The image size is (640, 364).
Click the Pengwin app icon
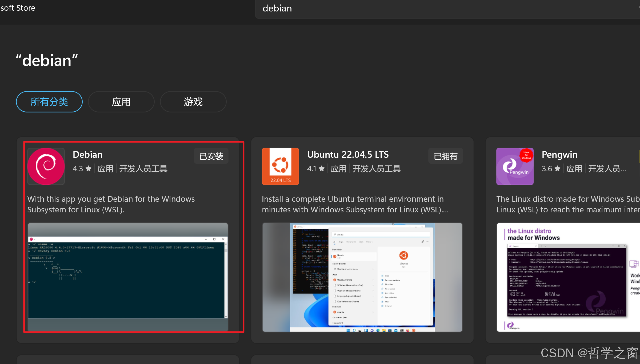click(515, 166)
